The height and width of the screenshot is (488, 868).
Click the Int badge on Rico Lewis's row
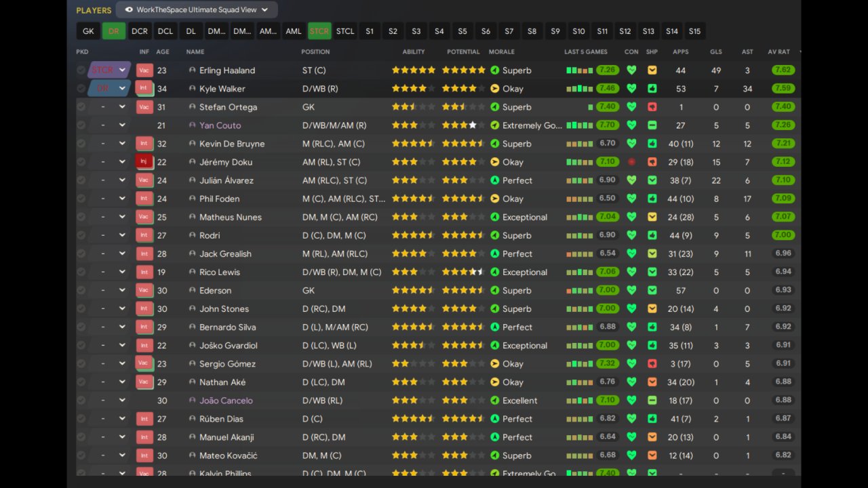click(x=144, y=272)
